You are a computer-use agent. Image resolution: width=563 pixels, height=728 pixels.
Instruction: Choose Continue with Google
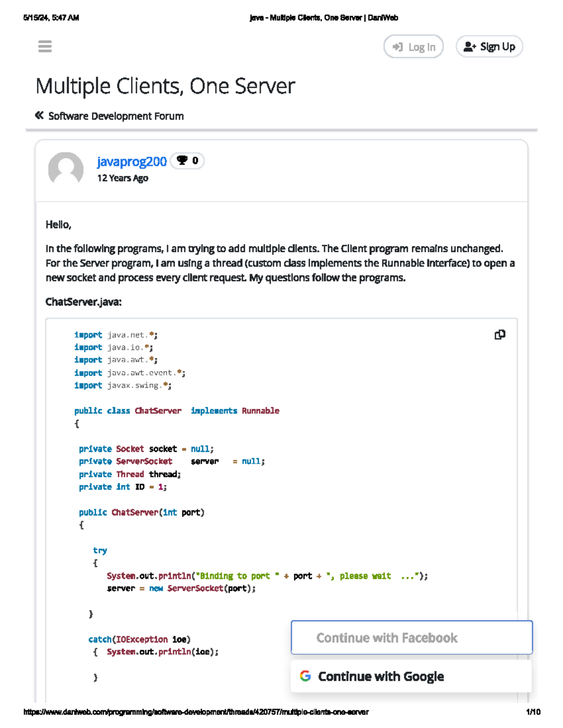click(411, 676)
